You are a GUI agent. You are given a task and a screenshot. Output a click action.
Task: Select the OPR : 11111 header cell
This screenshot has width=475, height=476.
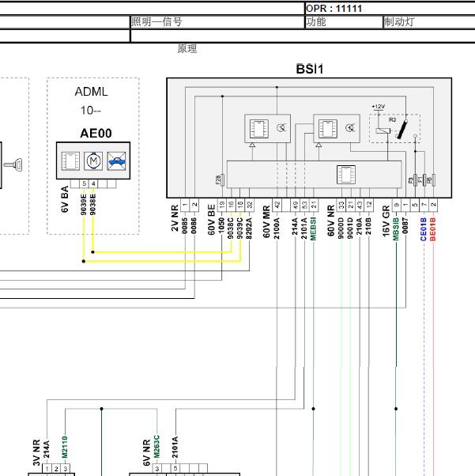(x=390, y=8)
